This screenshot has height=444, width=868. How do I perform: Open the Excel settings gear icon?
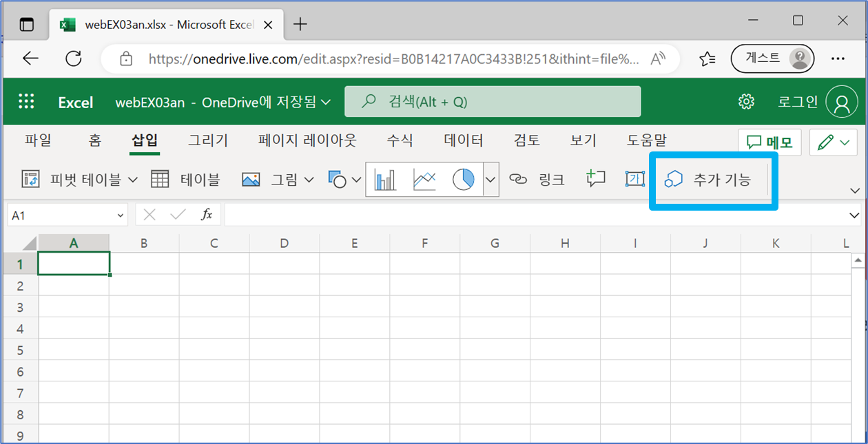[746, 101]
